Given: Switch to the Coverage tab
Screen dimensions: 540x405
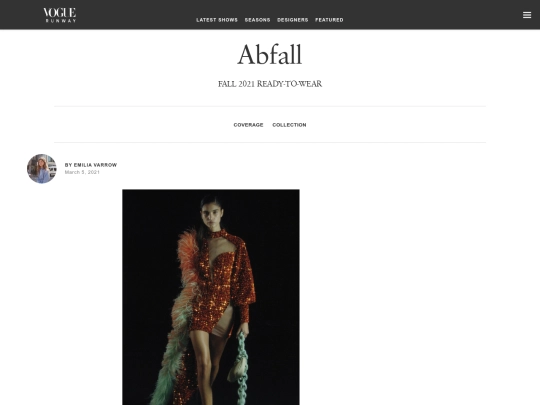Looking at the screenshot, I should pyautogui.click(x=248, y=125).
